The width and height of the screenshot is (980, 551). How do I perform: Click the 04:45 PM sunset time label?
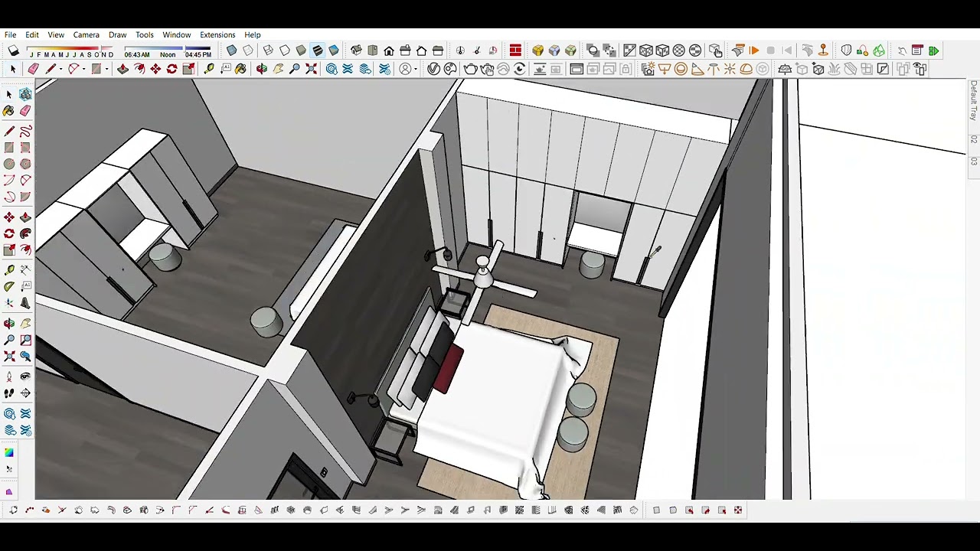click(x=198, y=55)
